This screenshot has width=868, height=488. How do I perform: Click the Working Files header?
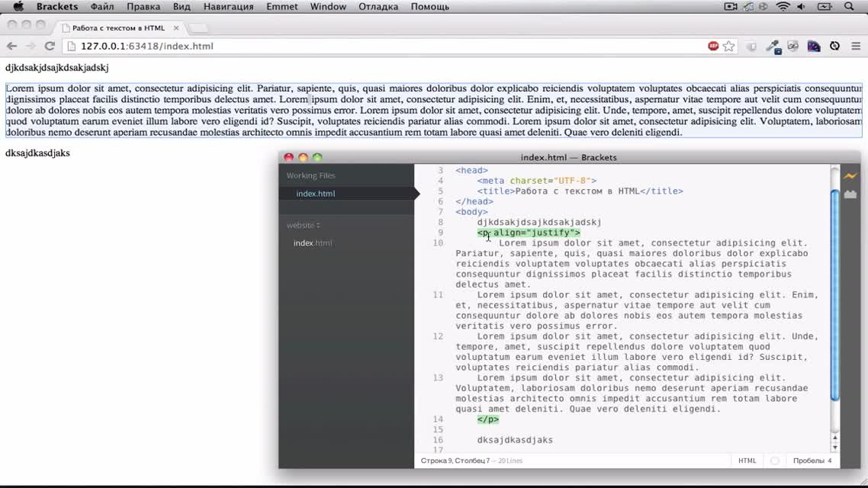pos(311,175)
